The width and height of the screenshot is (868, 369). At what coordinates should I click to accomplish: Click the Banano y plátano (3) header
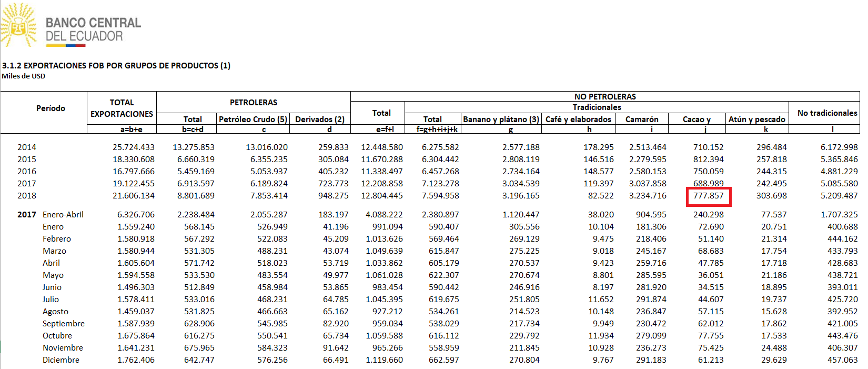501,119
